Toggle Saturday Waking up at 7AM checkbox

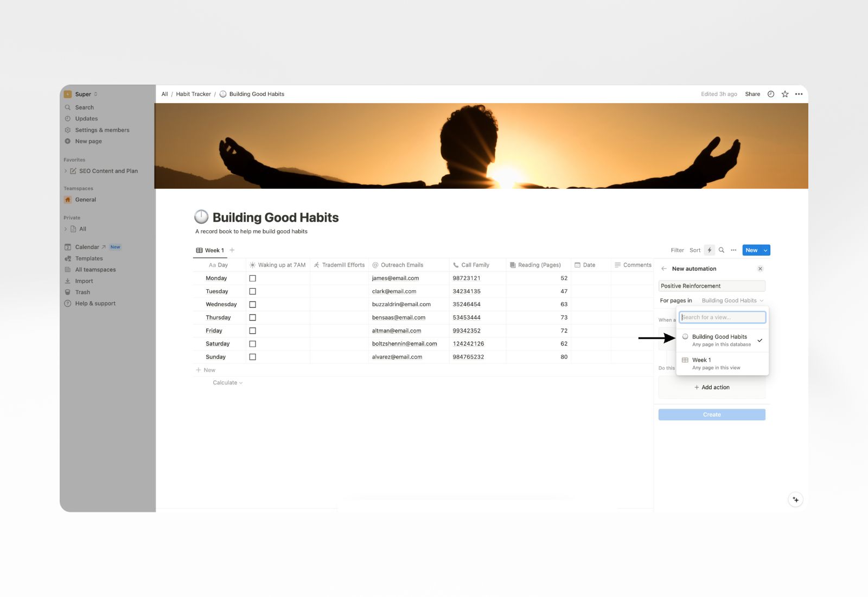[252, 344]
